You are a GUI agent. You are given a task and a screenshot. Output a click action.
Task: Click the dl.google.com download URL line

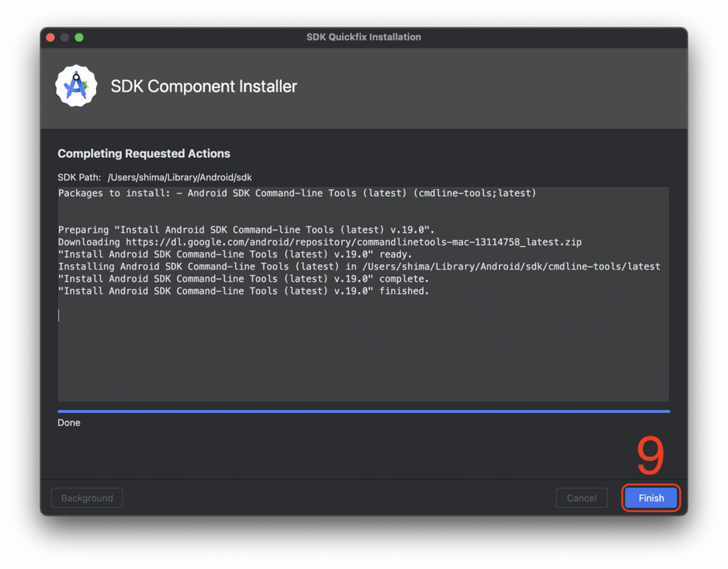[319, 242]
